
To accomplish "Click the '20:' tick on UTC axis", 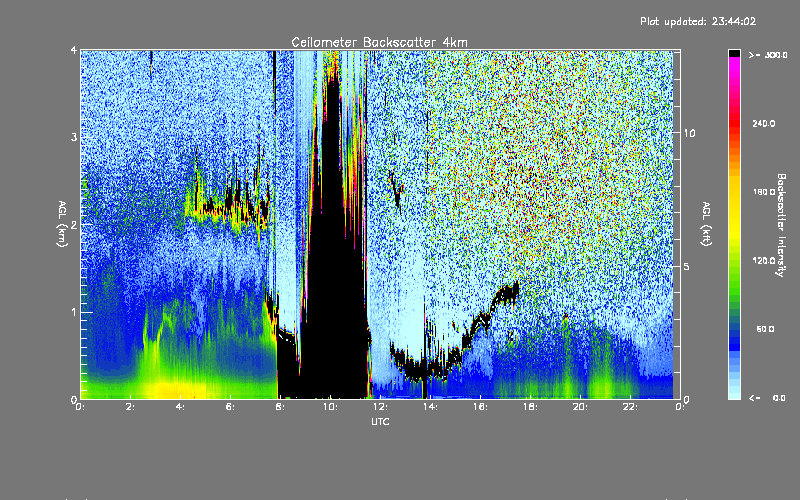I will coord(580,407).
